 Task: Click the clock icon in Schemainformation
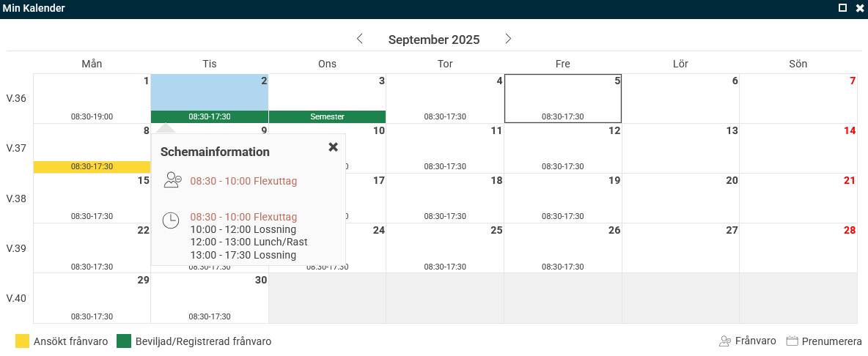[171, 220]
